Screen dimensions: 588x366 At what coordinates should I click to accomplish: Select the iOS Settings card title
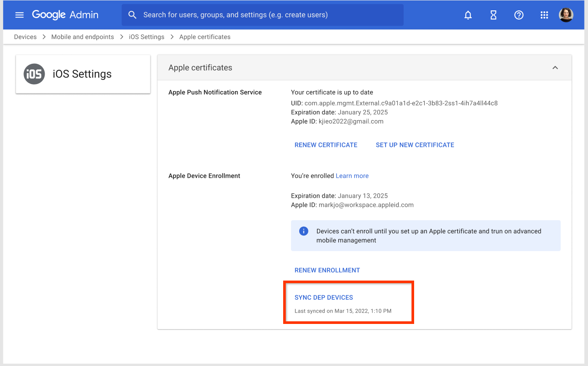point(82,74)
